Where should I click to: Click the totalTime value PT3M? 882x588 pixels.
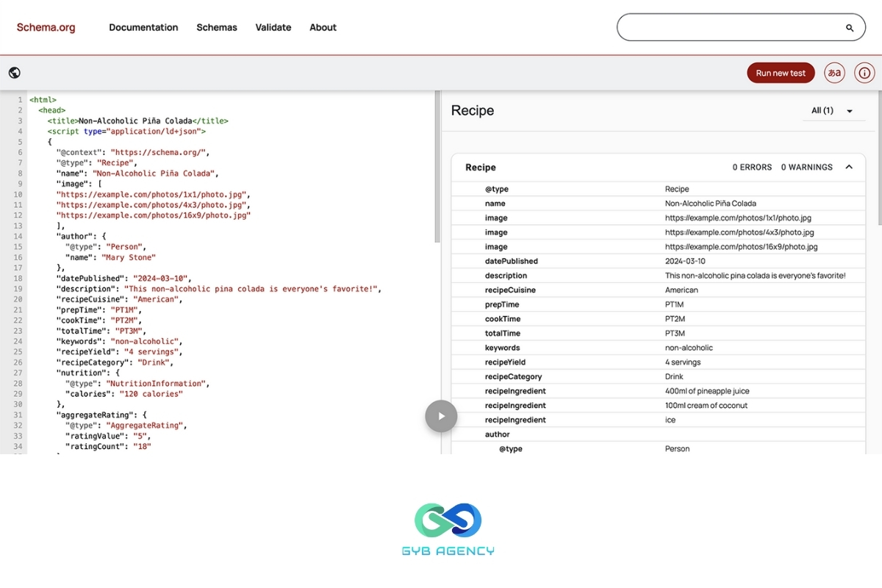click(x=675, y=333)
